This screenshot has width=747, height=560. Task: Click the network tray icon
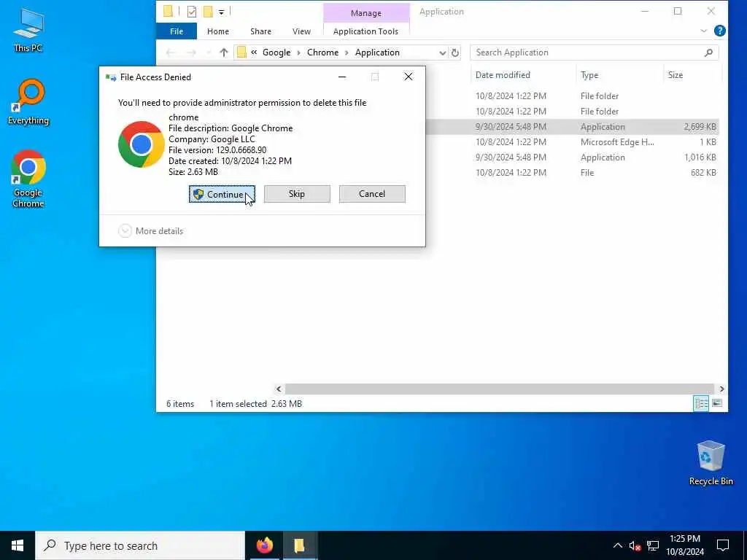(653, 545)
